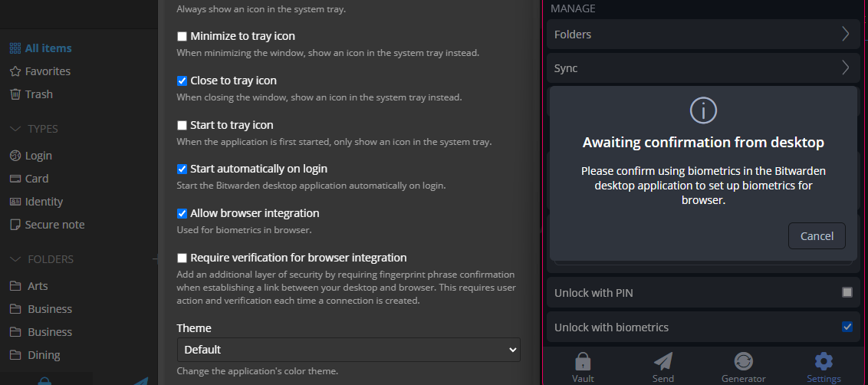868x385 pixels.
Task: Open All items in desktop sidebar
Action: 48,48
